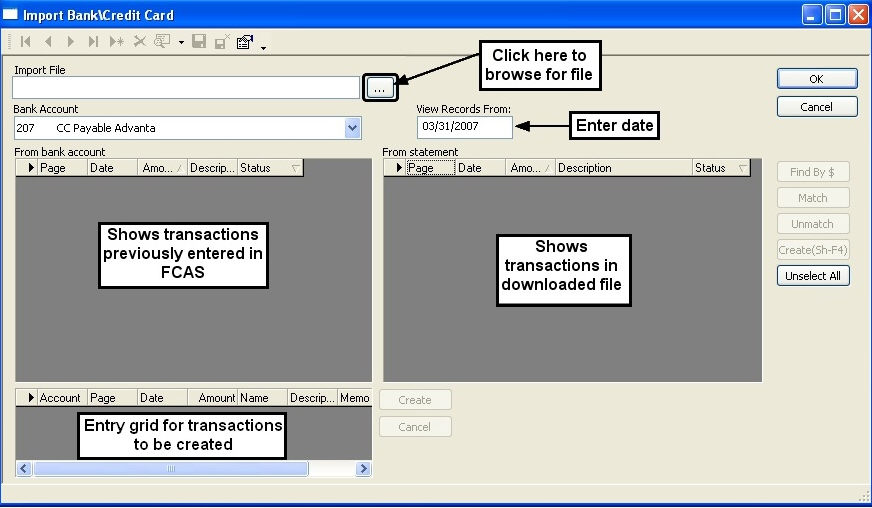Confirm with the OK button
Image resolution: width=872 pixels, height=508 pixels.
(817, 79)
